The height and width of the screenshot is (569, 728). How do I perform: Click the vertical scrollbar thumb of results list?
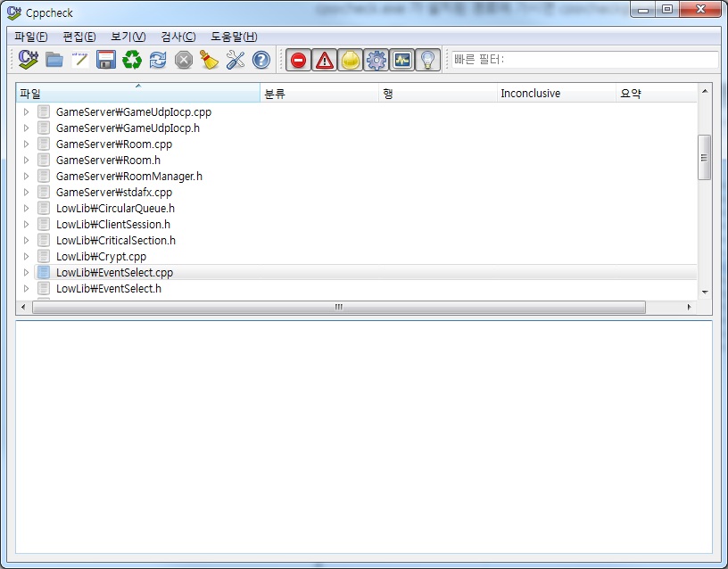(704, 157)
